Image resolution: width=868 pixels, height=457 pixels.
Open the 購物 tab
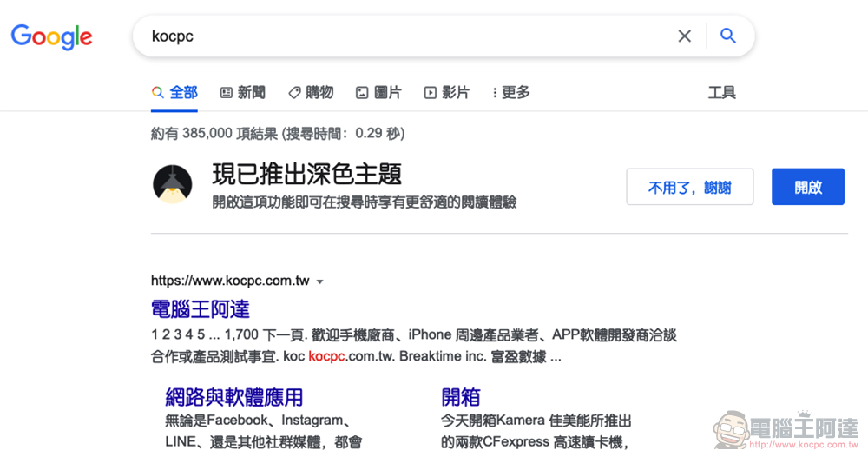(x=311, y=92)
